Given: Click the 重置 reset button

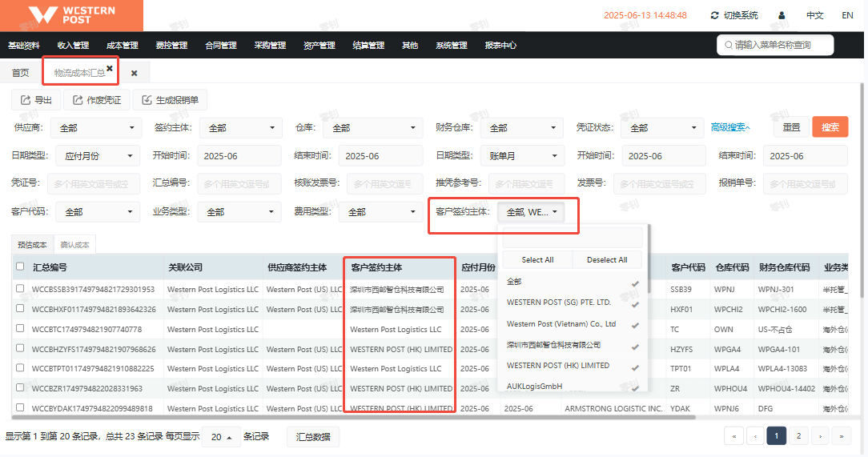Looking at the screenshot, I should [x=791, y=127].
